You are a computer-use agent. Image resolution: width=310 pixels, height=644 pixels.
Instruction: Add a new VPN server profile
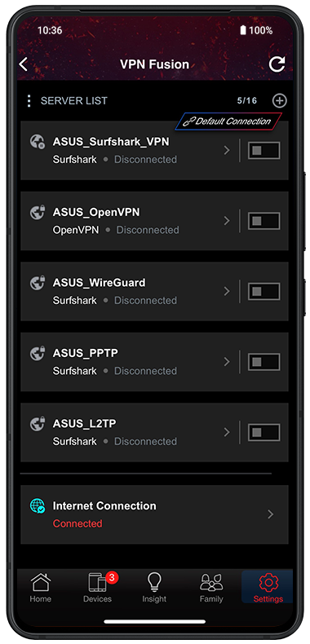[280, 100]
